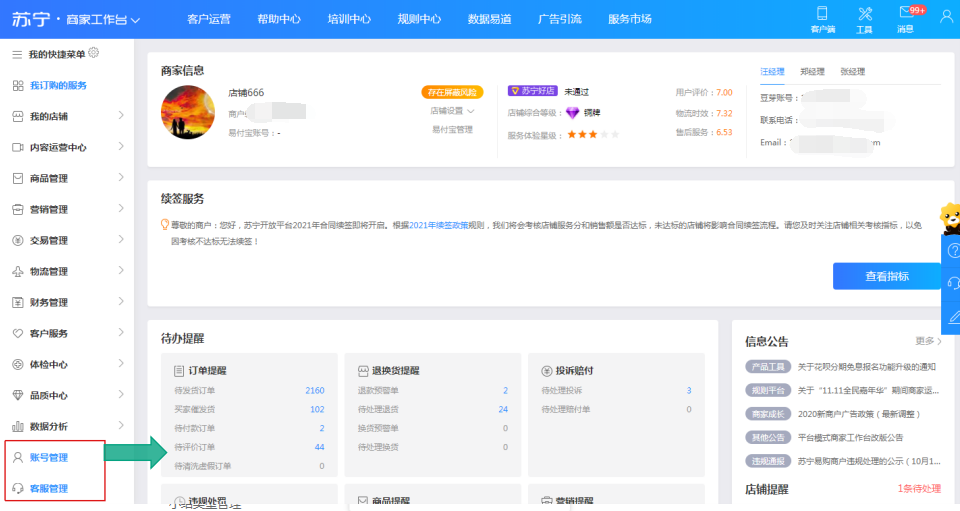Click the 我订购的服务 grid icon
960x511 pixels.
18,86
